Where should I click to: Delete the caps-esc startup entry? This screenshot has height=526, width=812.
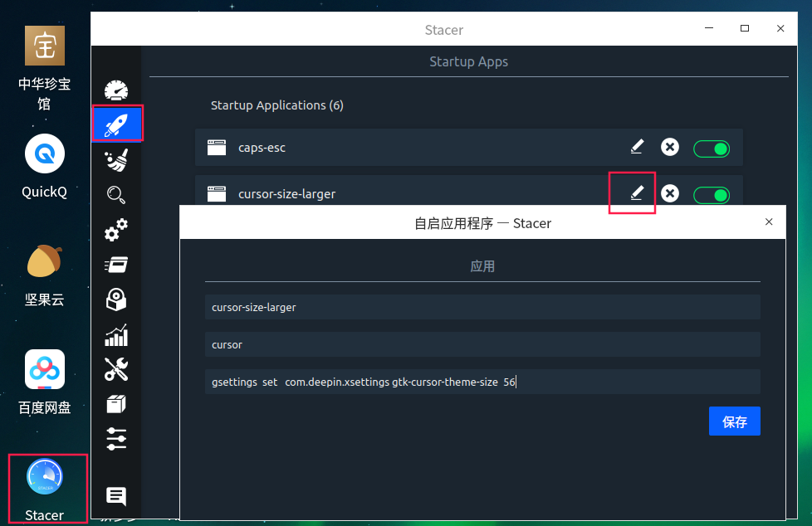670,147
